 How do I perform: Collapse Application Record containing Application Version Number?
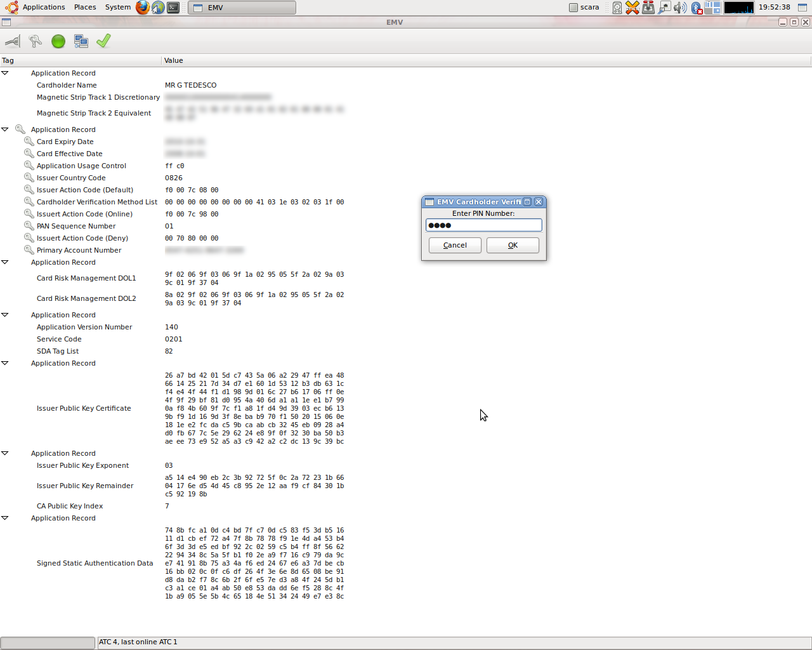pos(5,315)
